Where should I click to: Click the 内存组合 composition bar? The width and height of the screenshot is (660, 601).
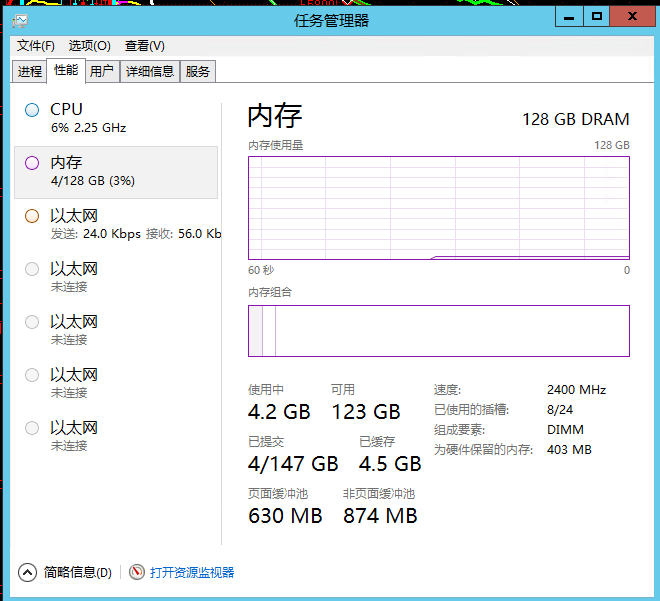coord(439,331)
